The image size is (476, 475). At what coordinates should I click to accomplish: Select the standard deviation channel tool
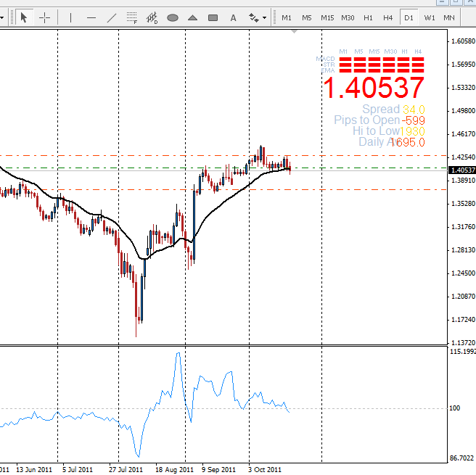click(x=152, y=17)
